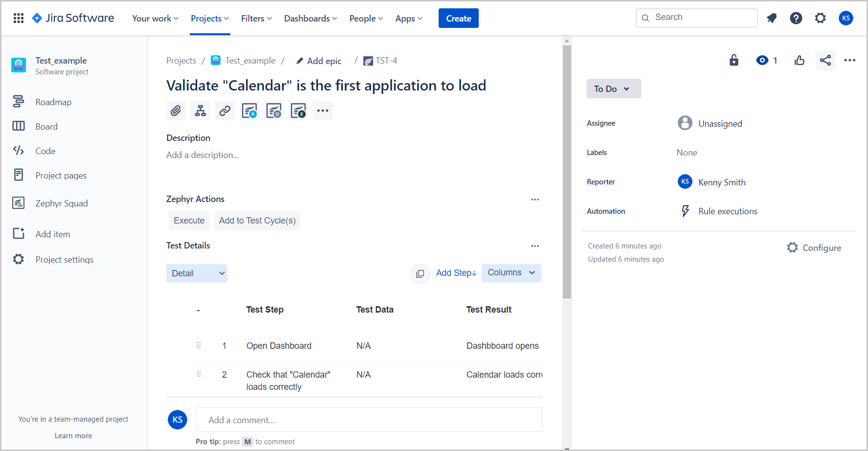Screen dimensions: 868x451
Task: Open the Your work dropdown
Action: 155,18
